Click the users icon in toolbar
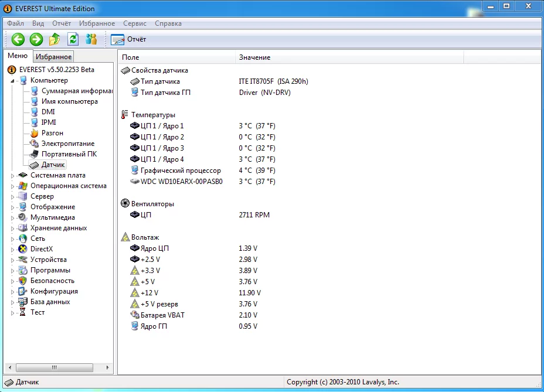The width and height of the screenshot is (544, 392). tap(91, 39)
